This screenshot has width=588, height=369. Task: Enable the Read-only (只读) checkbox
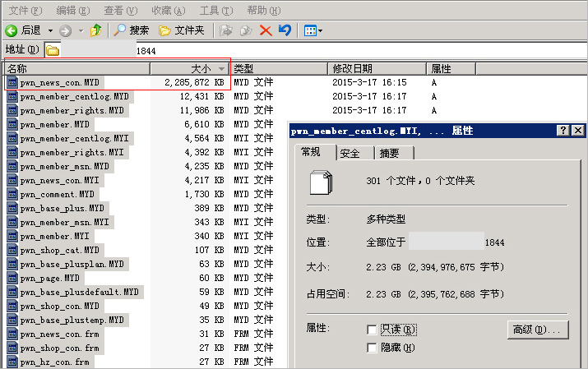click(x=373, y=330)
